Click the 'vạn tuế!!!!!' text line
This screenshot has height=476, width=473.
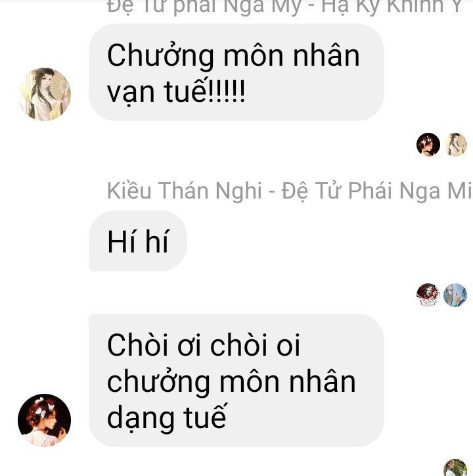pyautogui.click(x=176, y=91)
